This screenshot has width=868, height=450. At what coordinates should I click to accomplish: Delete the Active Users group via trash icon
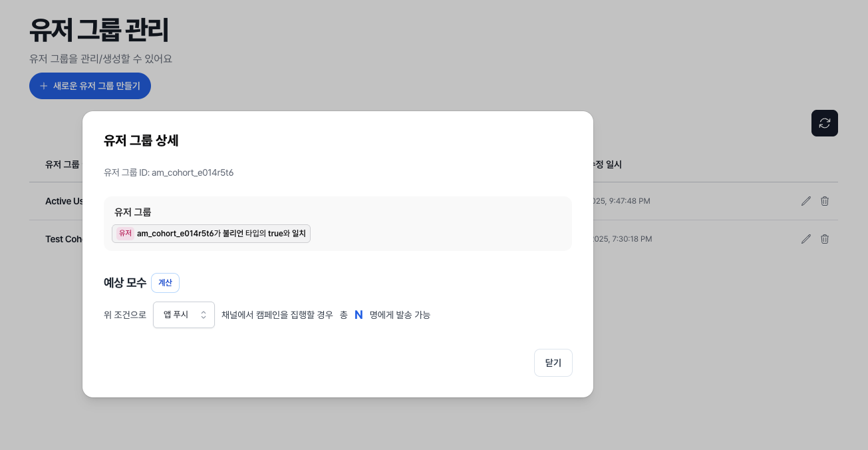824,200
